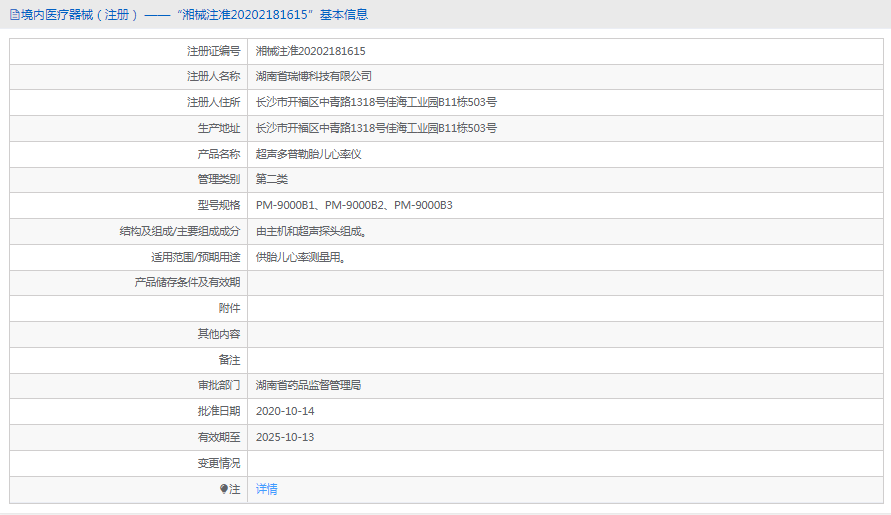
Task: Click registrant name 湖南省瑞博科技有限公司
Action: 314,76
